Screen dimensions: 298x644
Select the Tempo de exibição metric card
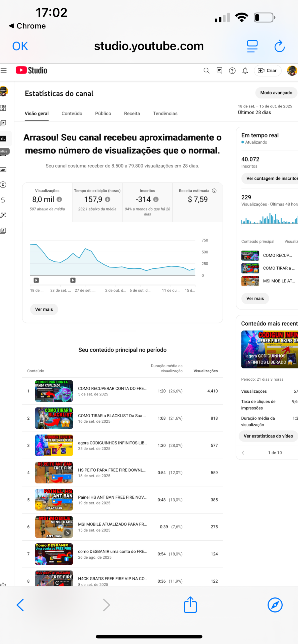(97, 203)
